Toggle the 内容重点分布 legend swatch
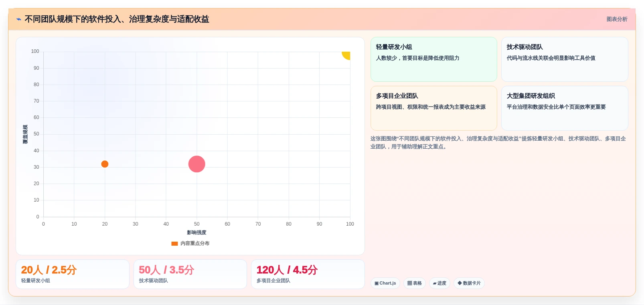This screenshot has width=644, height=305. coord(174,244)
